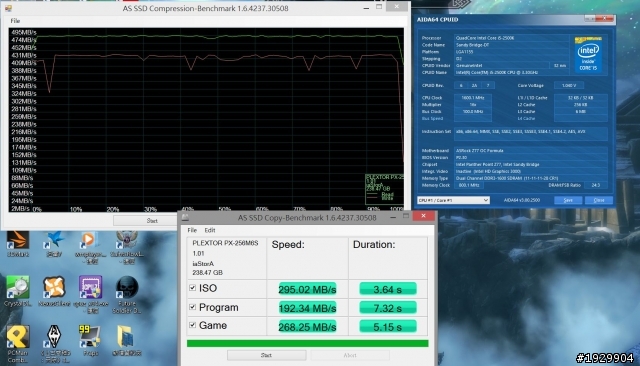Screen dimensions: 640x366
Task: Uncheck the Game test checkbox
Action: [x=193, y=325]
